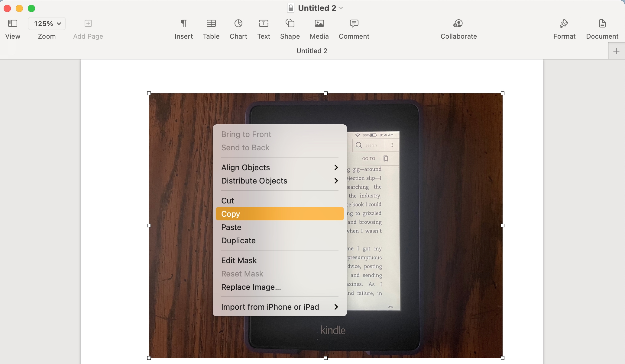This screenshot has height=364, width=625.
Task: Expand Align Objects submenu
Action: pyautogui.click(x=279, y=167)
